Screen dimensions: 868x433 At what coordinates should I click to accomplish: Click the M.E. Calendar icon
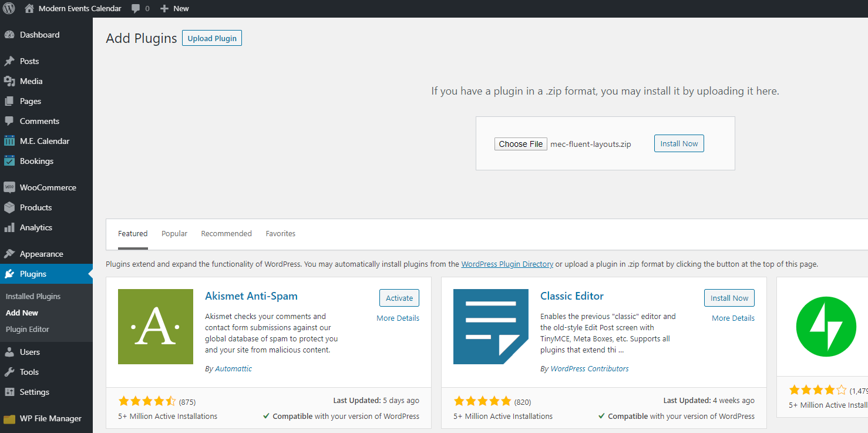click(9, 141)
